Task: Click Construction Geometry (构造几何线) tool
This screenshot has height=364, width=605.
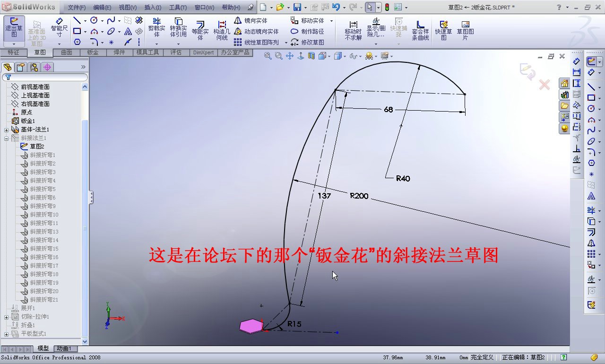Action: click(222, 30)
